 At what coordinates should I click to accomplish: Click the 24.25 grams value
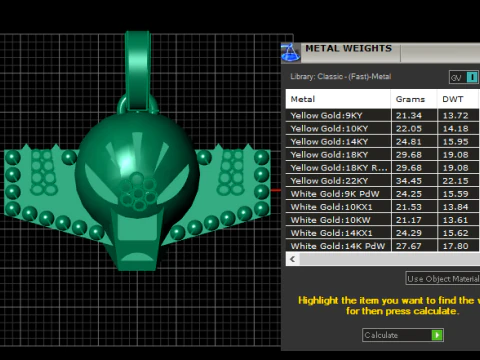click(409, 194)
